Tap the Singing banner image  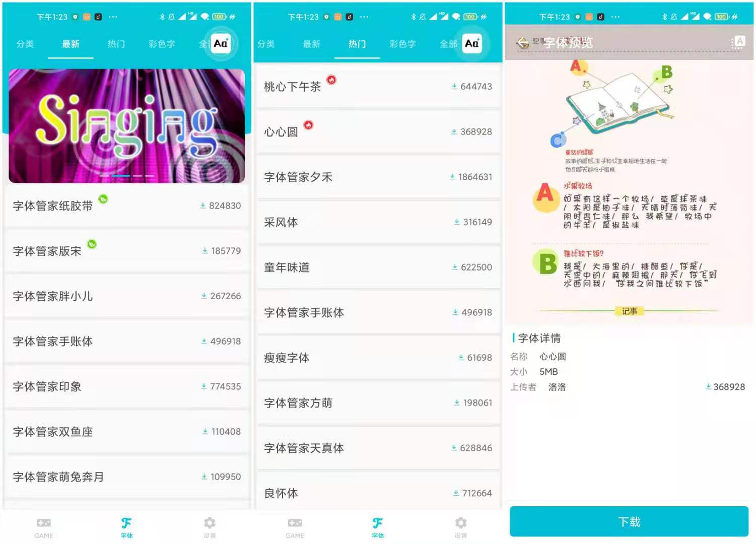click(126, 125)
